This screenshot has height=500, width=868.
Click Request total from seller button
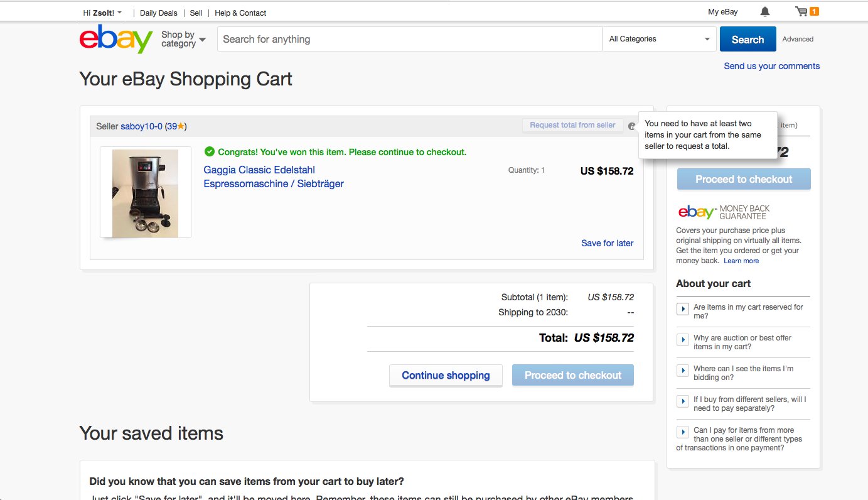(573, 125)
